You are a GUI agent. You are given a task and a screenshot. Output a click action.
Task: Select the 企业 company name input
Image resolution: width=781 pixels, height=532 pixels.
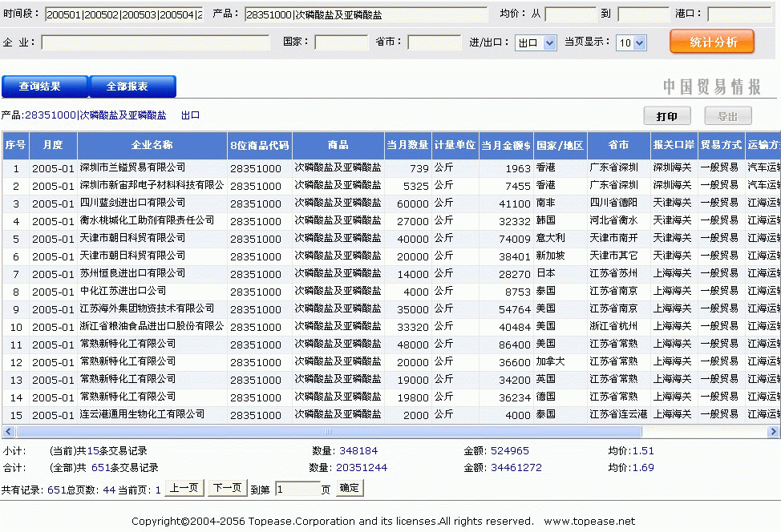click(156, 42)
